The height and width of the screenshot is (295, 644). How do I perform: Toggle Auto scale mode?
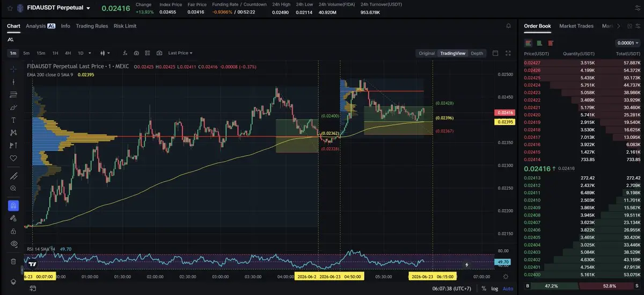(508, 289)
